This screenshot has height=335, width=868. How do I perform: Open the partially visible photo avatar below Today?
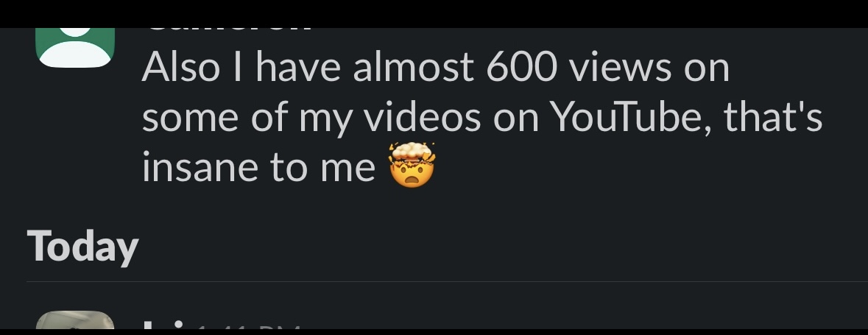coord(75,322)
